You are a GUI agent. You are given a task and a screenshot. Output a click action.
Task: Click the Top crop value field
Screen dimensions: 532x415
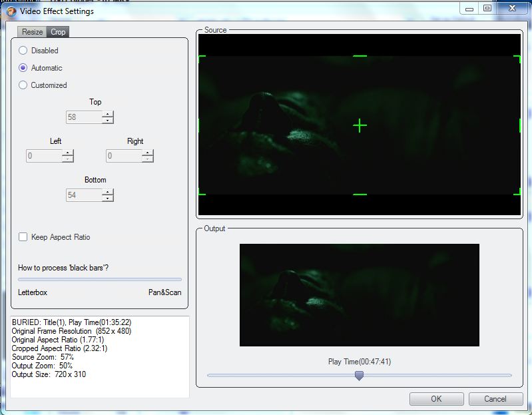(84, 117)
